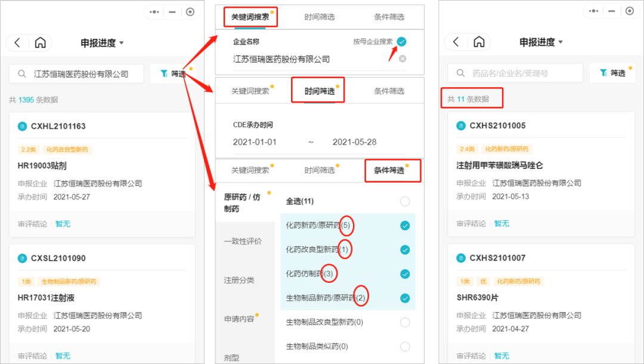644x364 pixels.
Task: Click 暂无 conclusion under 注射用甲苯磺酸瑞马唑仑
Action: point(502,224)
